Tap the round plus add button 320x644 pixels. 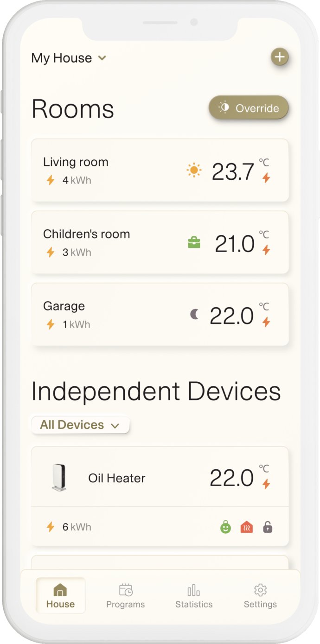click(x=280, y=57)
